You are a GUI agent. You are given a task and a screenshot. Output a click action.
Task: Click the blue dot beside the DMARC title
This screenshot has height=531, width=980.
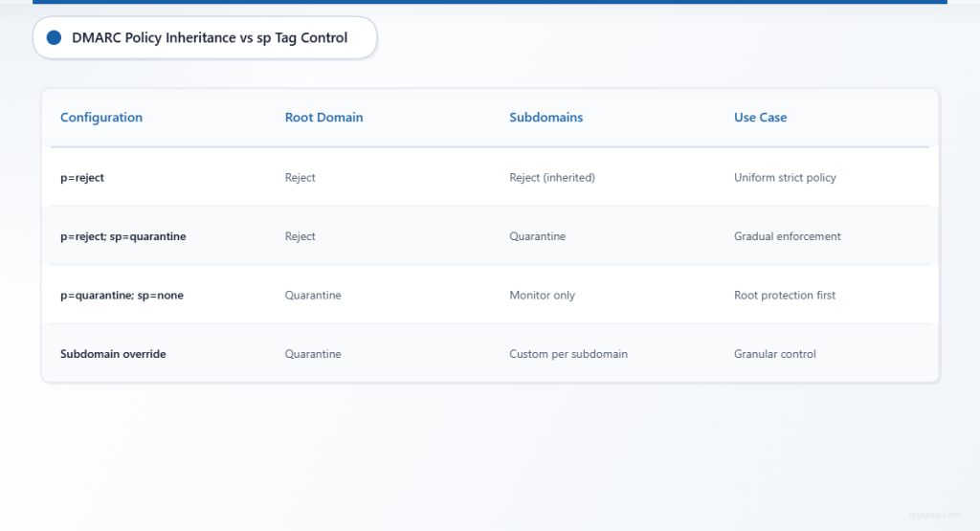(x=54, y=37)
